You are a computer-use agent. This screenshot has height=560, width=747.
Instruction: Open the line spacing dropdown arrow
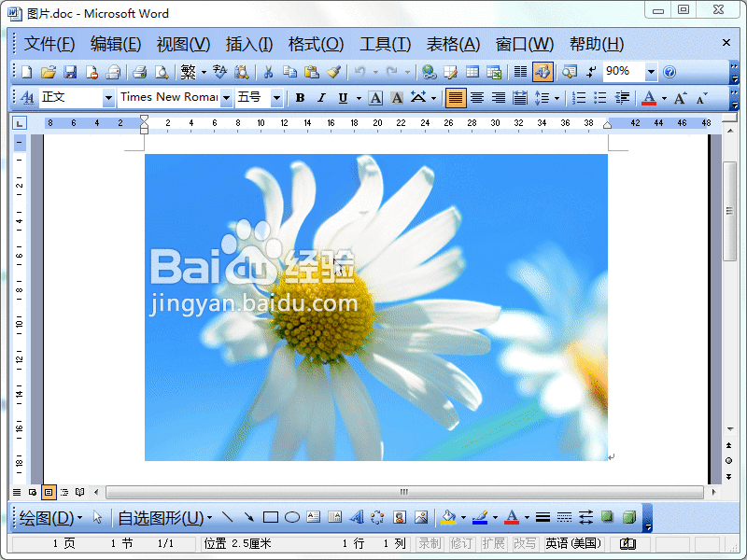pyautogui.click(x=557, y=99)
